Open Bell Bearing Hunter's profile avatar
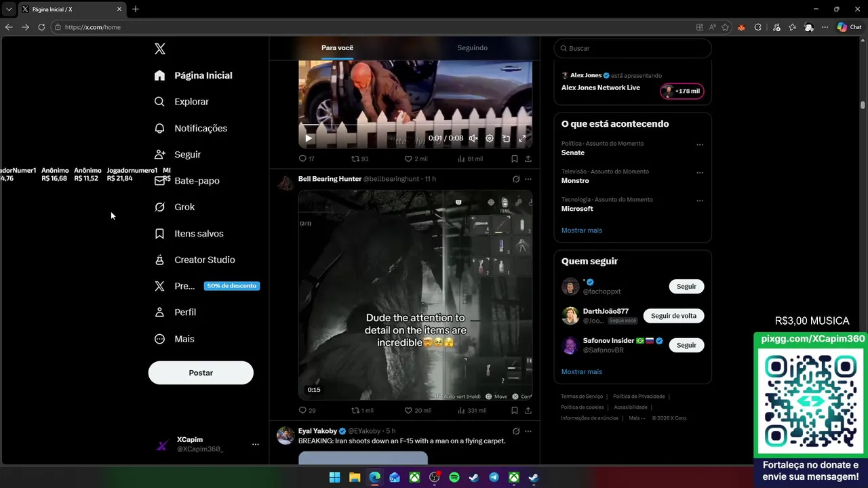Viewport: 868px width, 488px height. 286,182
